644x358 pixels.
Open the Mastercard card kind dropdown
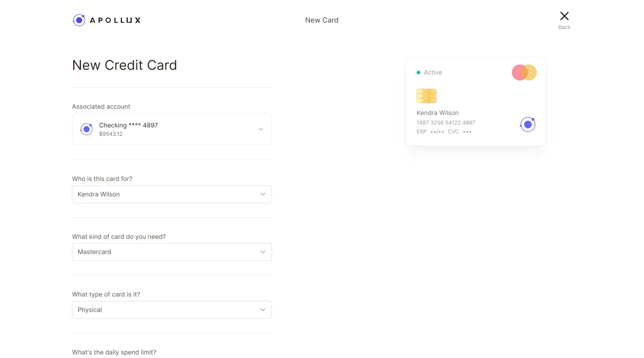[172, 252]
